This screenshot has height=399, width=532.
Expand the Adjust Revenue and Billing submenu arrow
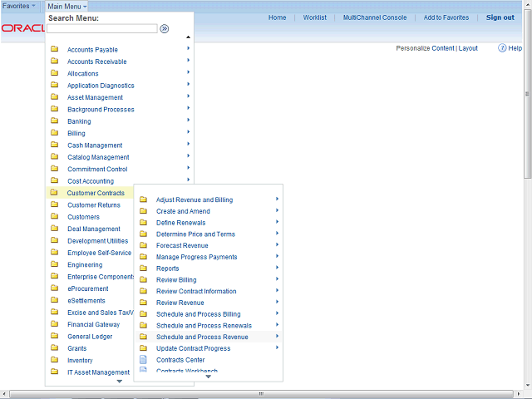point(277,199)
